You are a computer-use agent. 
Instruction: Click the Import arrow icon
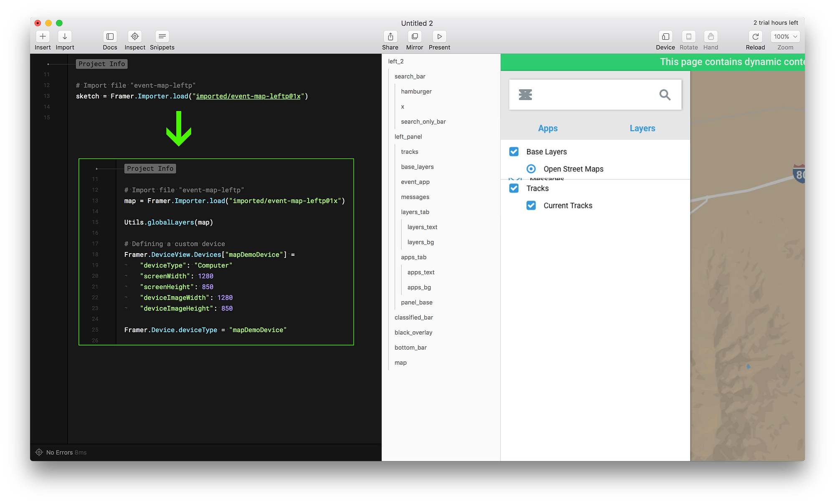(65, 37)
